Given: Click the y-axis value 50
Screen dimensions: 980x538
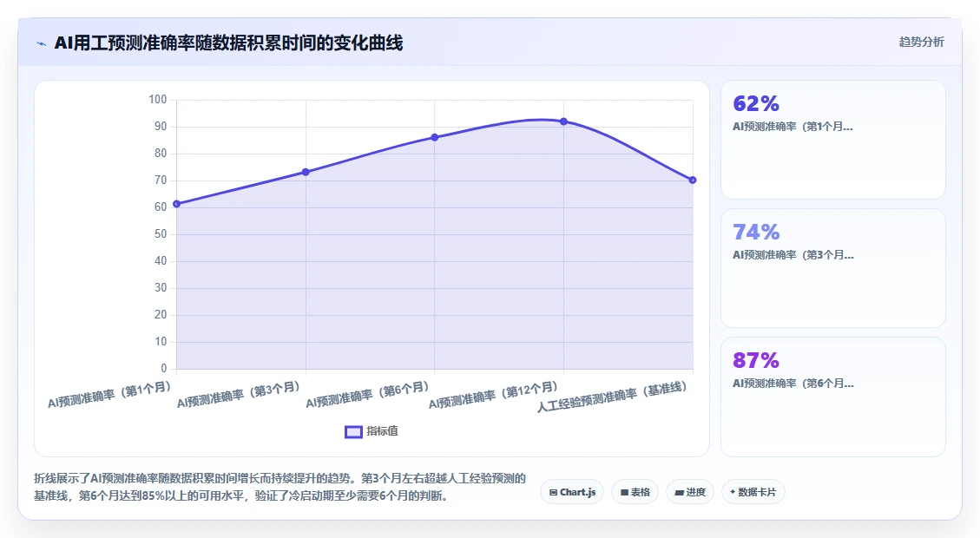Looking at the screenshot, I should 161,233.
